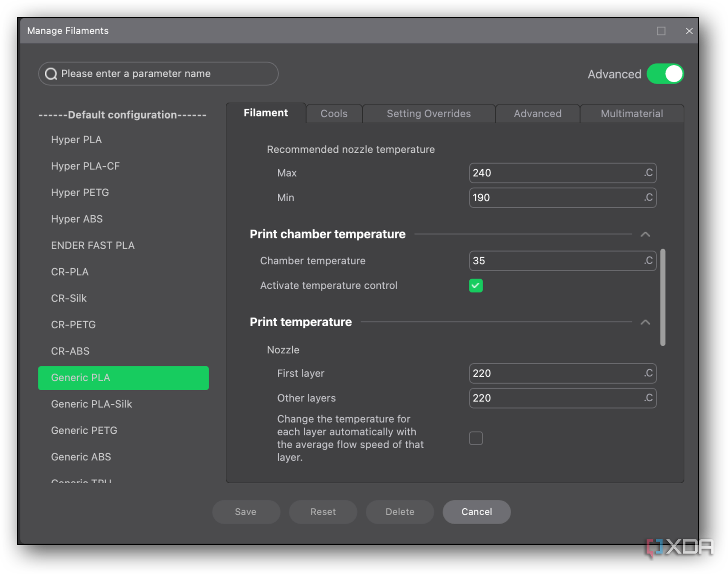
Task: Maximize the Manage Filaments window
Action: [661, 31]
